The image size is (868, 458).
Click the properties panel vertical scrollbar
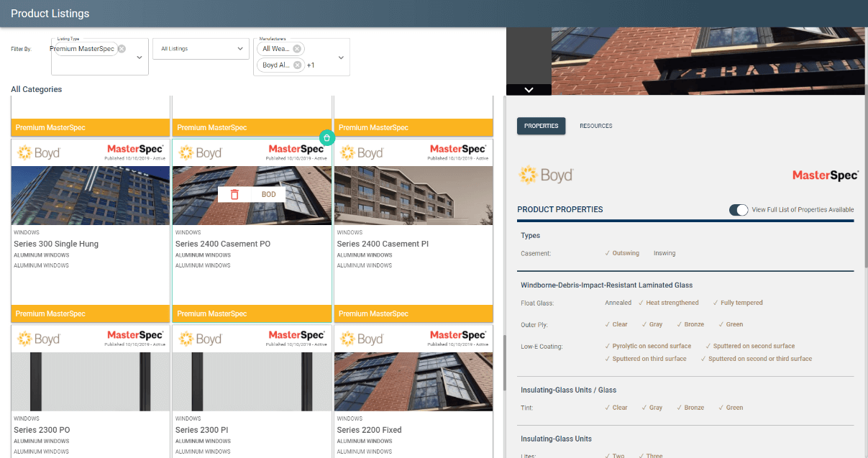865,180
